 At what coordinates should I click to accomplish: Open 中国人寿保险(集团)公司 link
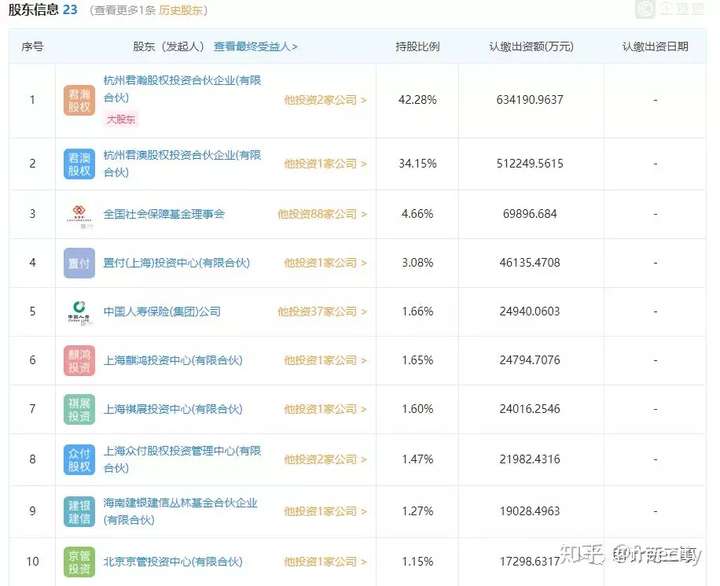162,311
